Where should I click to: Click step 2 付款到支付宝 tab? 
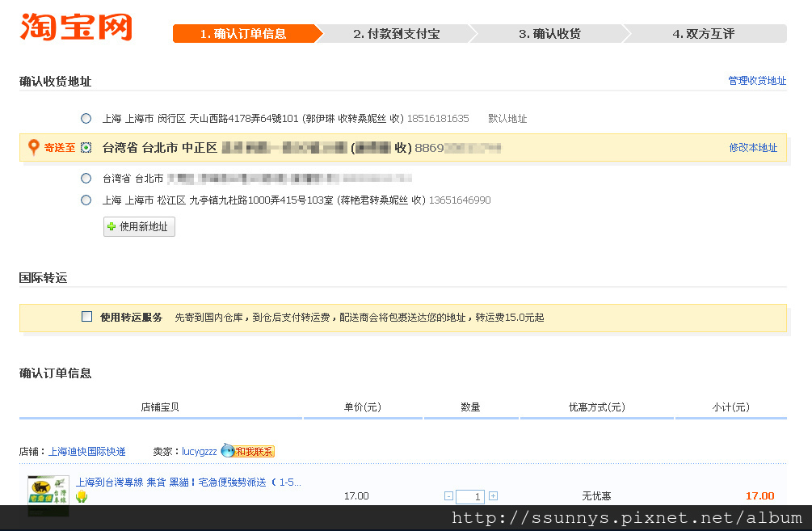coord(396,34)
